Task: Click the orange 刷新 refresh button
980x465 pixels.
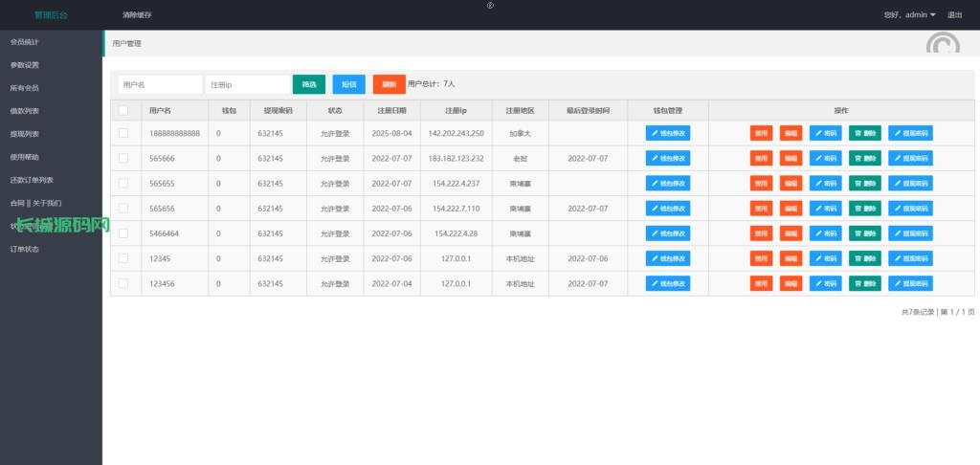Action: pyautogui.click(x=389, y=84)
